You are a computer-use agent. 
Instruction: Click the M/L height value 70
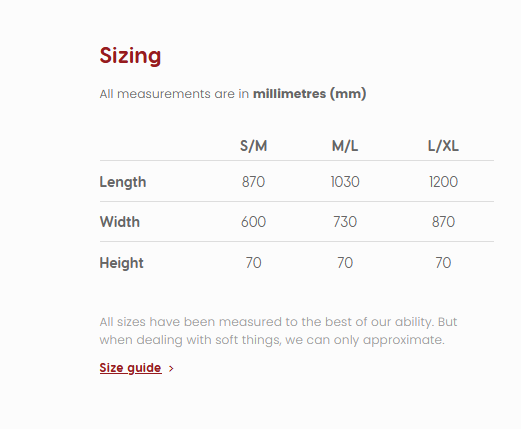pyautogui.click(x=345, y=263)
